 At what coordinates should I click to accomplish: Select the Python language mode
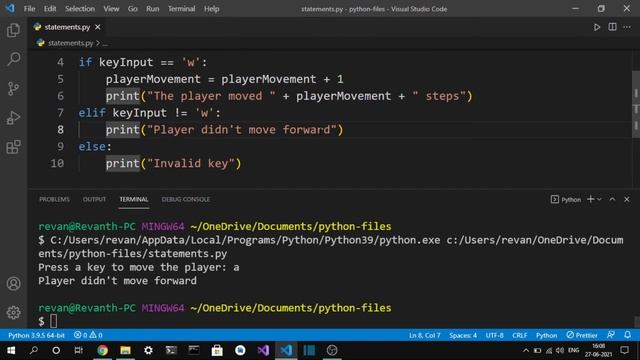click(546, 335)
